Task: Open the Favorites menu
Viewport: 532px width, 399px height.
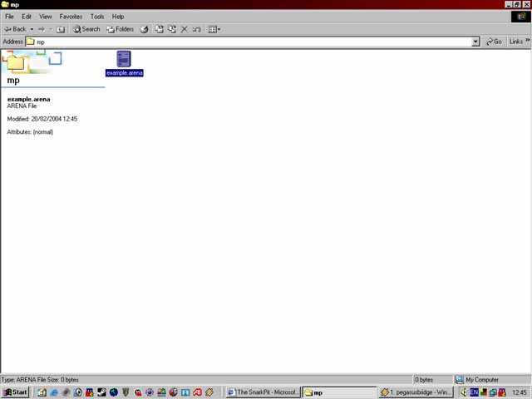Action: (71, 17)
